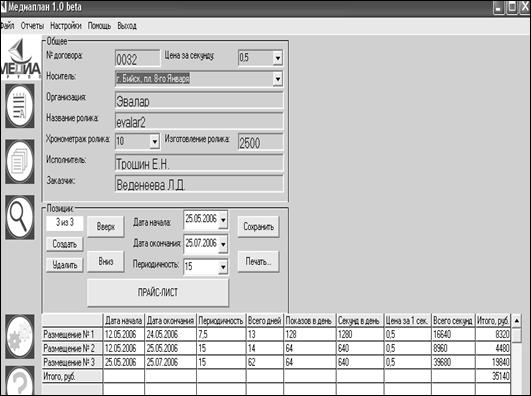Expand the Периодичность dropdown
Screen dimensions: 531x396
[223, 267]
